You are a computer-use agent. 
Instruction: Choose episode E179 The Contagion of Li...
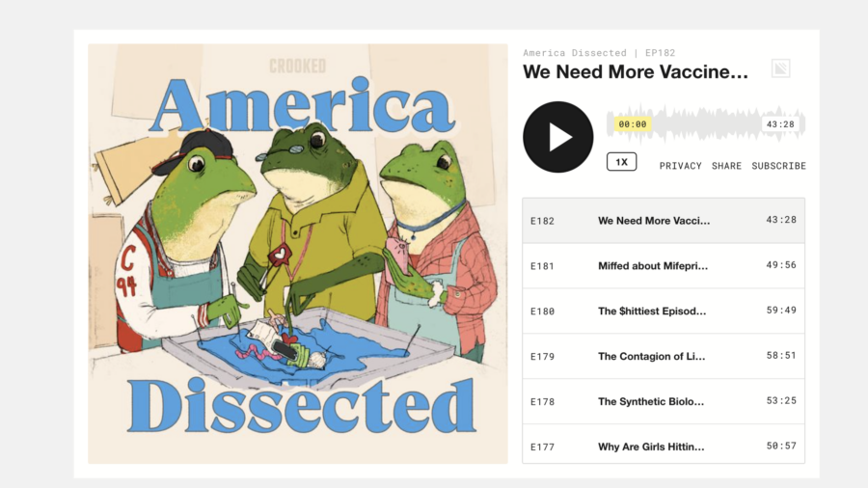point(664,356)
